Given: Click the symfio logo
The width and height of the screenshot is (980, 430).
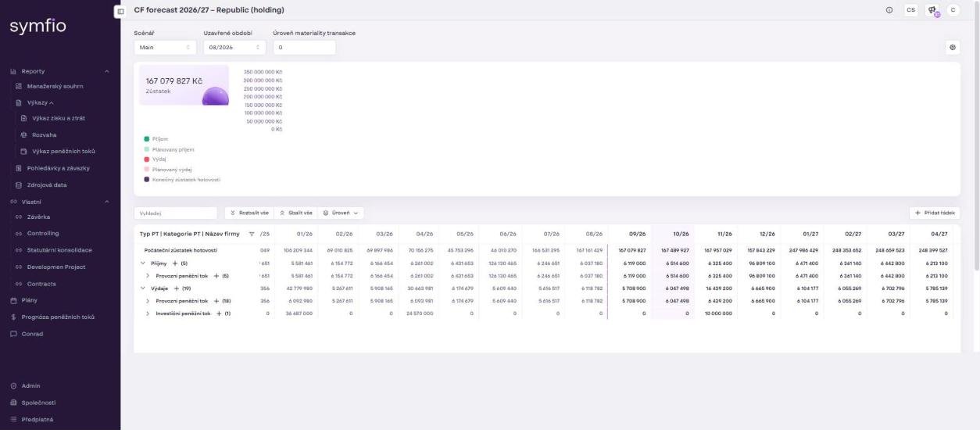Looking at the screenshot, I should (38, 27).
